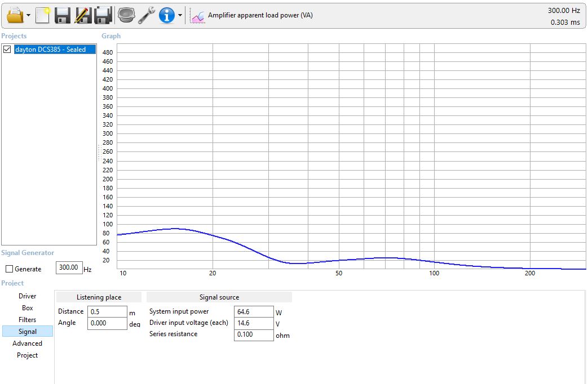The height and width of the screenshot is (384, 588).
Task: Switch to the Filters tab
Action: [x=28, y=320]
